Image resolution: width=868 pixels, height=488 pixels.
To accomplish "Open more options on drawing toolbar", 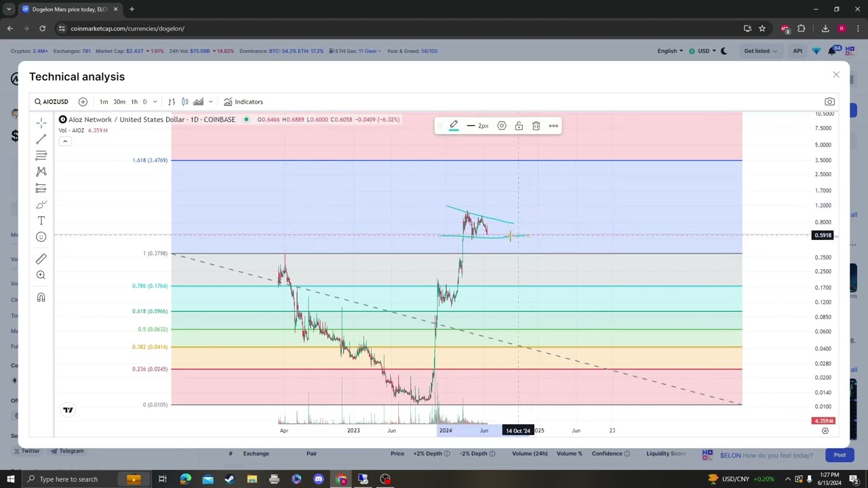I will pyautogui.click(x=553, y=126).
